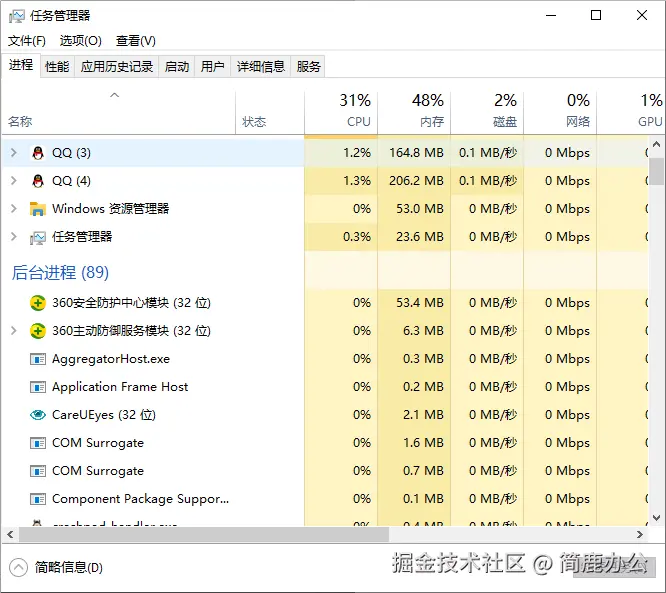Click the Task Manager title bar icon
666x593 pixels.
click(17, 16)
